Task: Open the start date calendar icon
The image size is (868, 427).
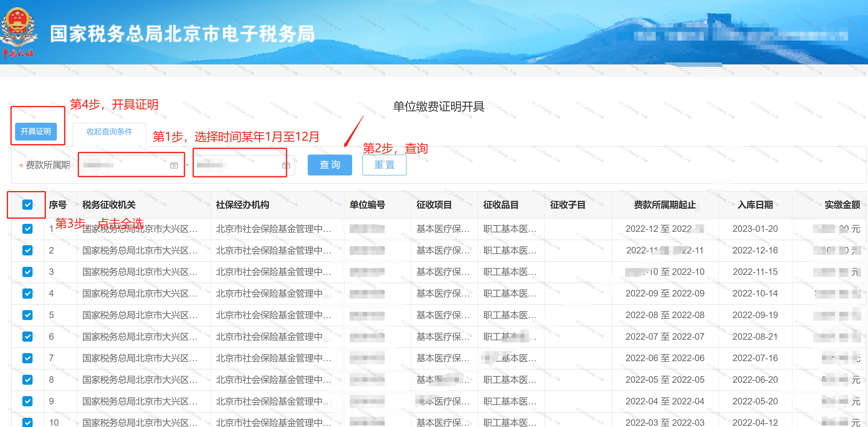Action: pos(174,165)
